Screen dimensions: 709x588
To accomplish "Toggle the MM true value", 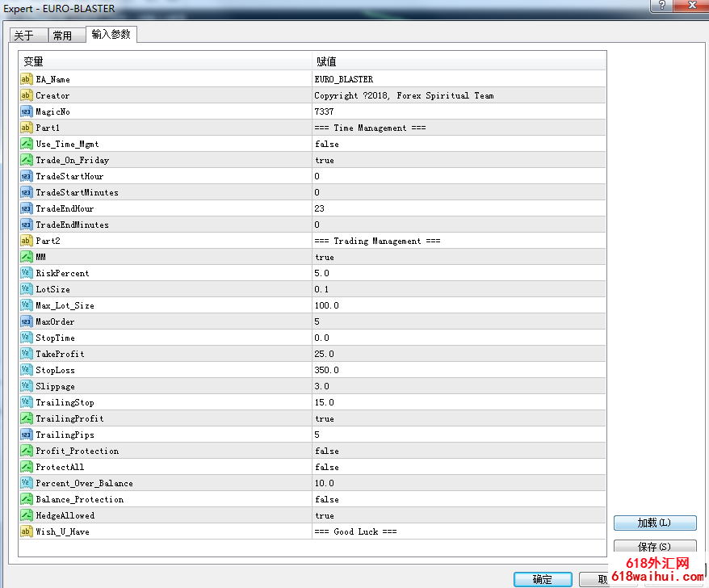I will (x=325, y=257).
